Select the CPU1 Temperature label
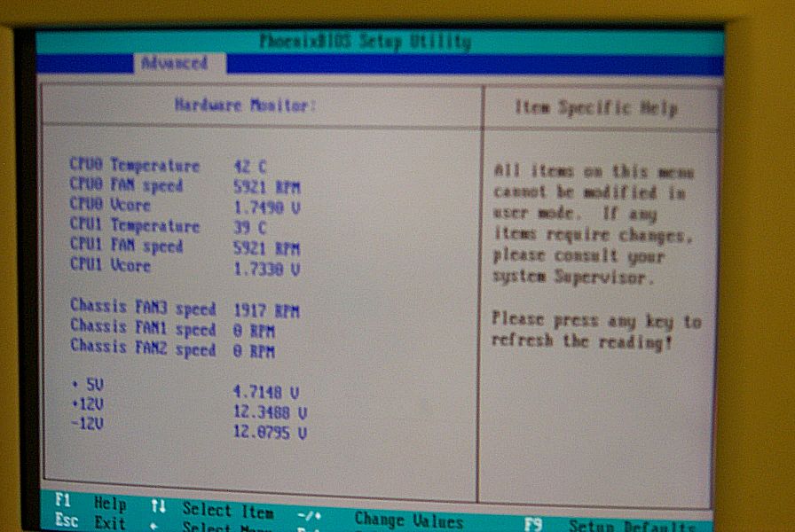Viewport: 795px width, 532px height. [134, 225]
